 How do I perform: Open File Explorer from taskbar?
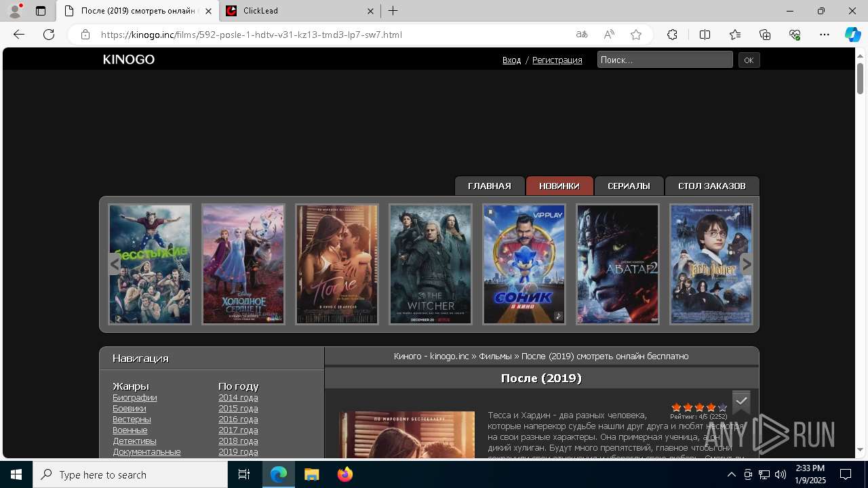[311, 474]
